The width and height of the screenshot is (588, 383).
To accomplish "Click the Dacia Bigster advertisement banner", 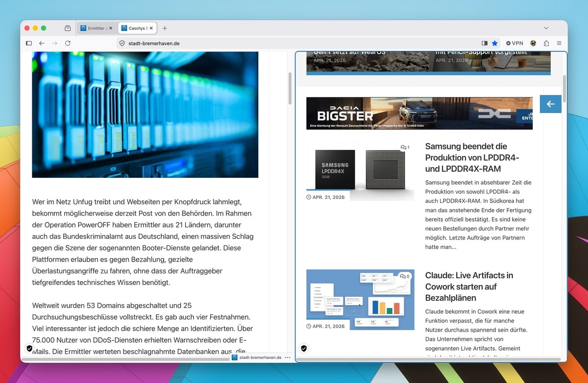I will pos(419,113).
